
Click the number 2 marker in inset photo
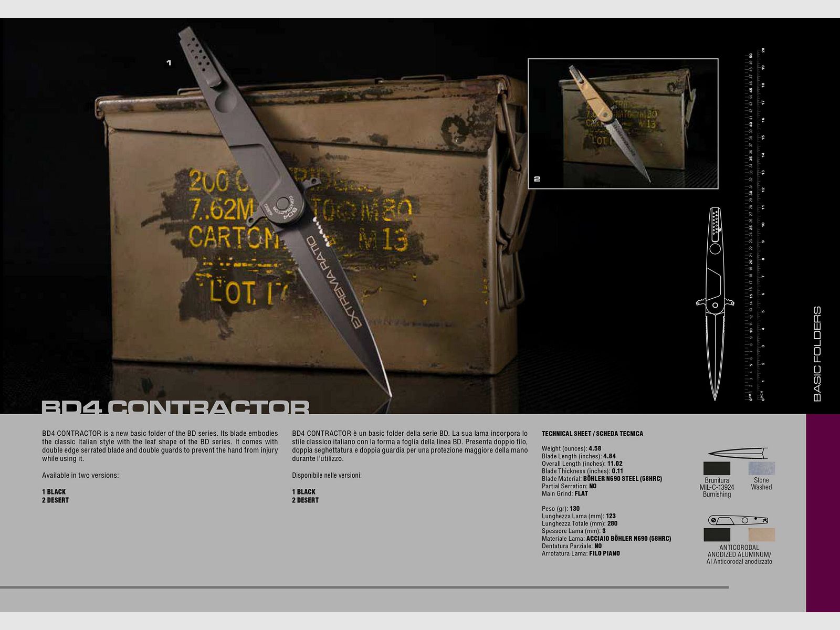coord(537,179)
